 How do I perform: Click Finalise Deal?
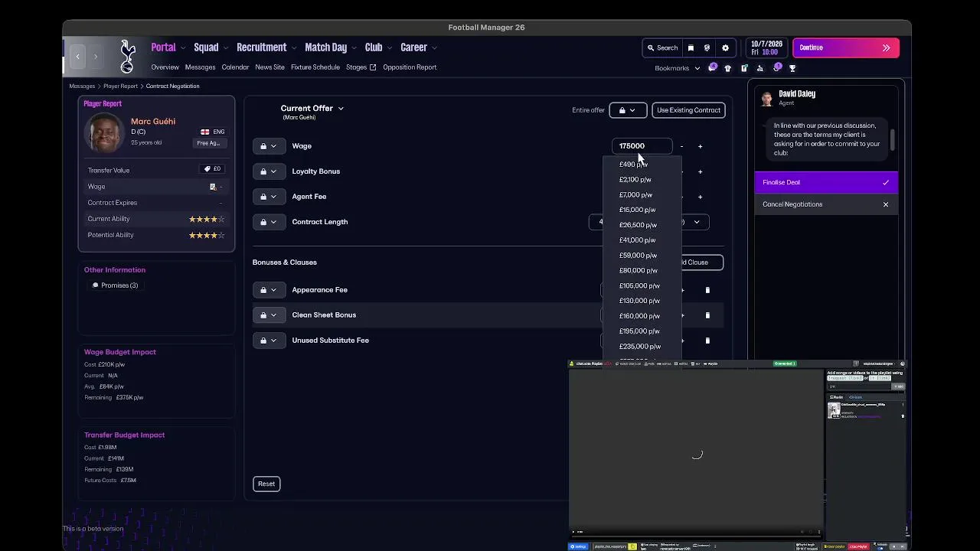(826, 183)
